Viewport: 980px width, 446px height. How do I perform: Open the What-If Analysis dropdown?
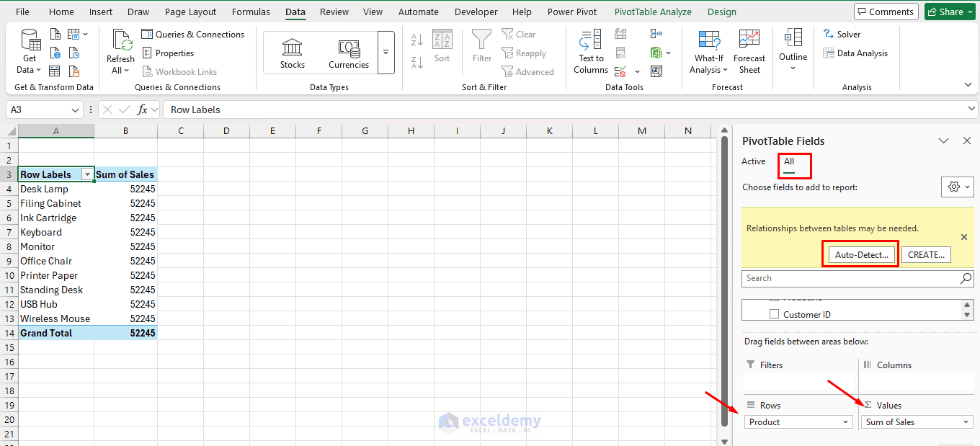708,52
